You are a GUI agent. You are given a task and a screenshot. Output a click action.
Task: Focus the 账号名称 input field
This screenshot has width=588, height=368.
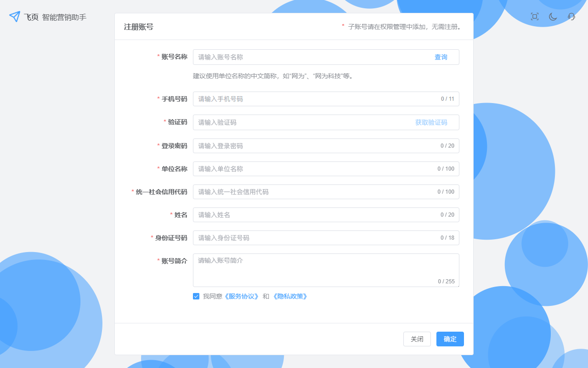[x=308, y=57]
